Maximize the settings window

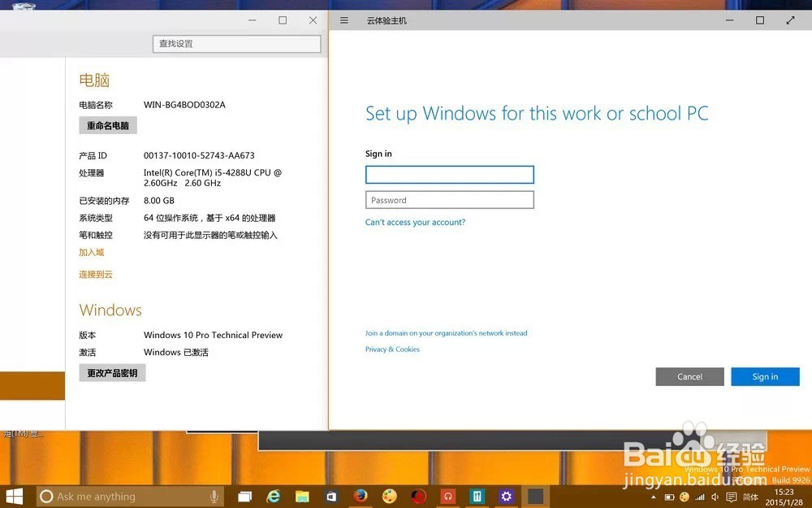(x=283, y=20)
